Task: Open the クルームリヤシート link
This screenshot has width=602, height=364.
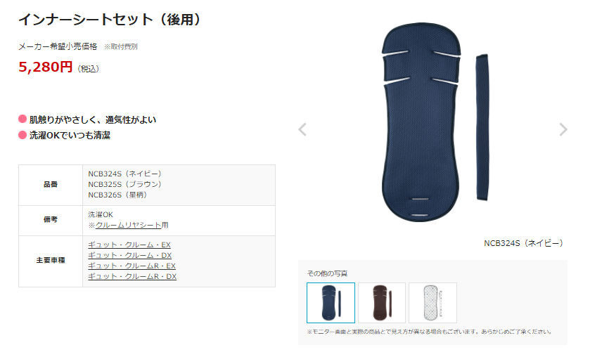Action: [128, 225]
